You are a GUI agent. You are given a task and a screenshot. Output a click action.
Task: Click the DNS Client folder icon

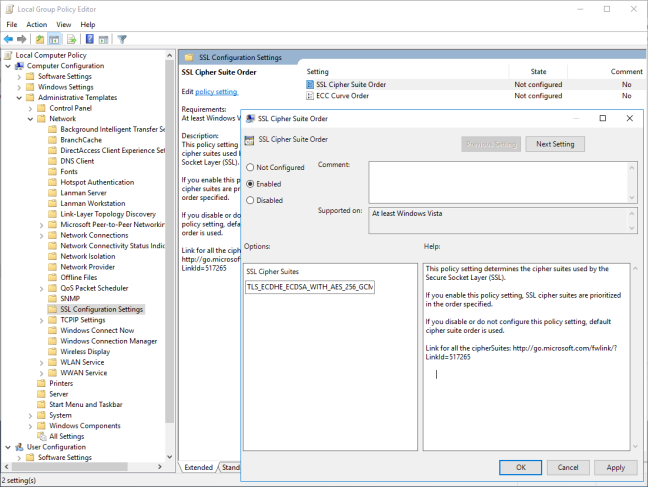coord(52,161)
